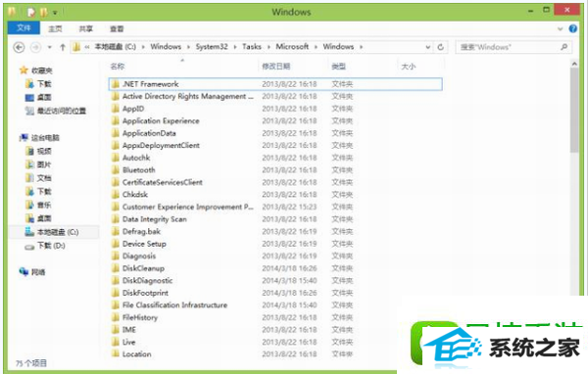Go up one folder level arrow
The width and height of the screenshot is (588, 374).
click(63, 47)
